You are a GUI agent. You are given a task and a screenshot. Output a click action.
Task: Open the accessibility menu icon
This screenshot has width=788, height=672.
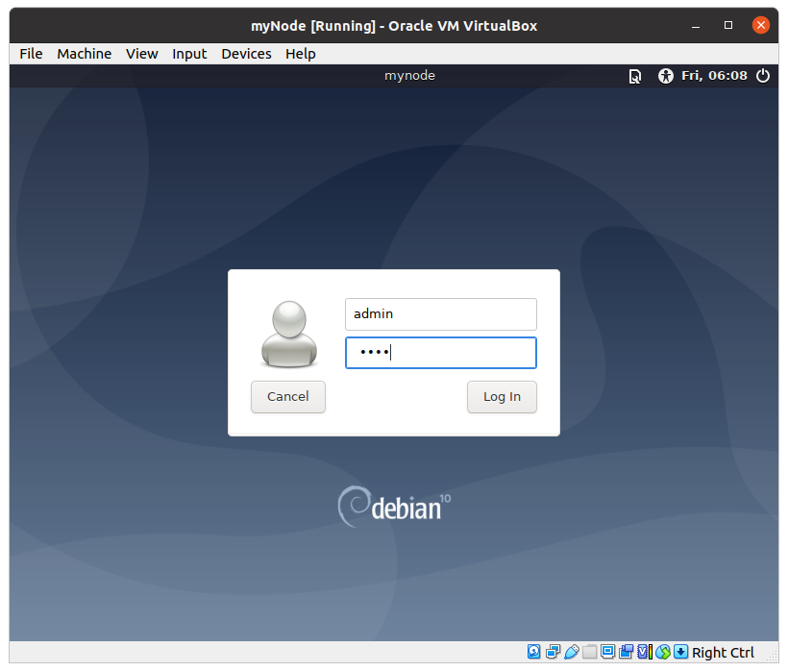click(x=665, y=76)
